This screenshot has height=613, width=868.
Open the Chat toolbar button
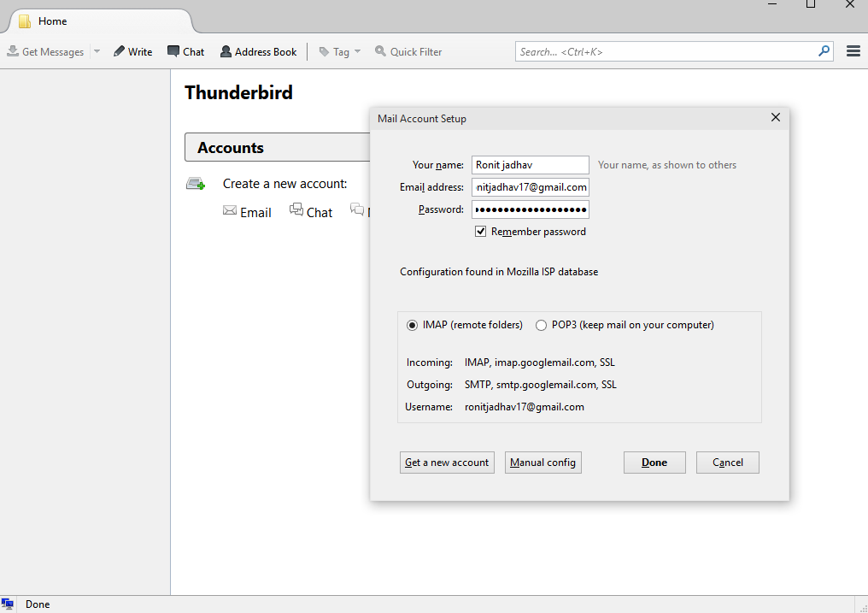point(186,51)
